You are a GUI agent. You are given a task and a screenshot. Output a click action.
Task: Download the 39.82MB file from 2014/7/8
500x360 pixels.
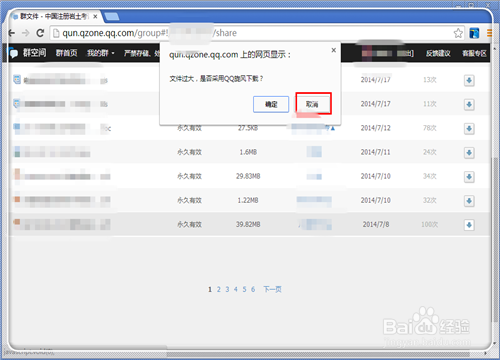coord(469,225)
